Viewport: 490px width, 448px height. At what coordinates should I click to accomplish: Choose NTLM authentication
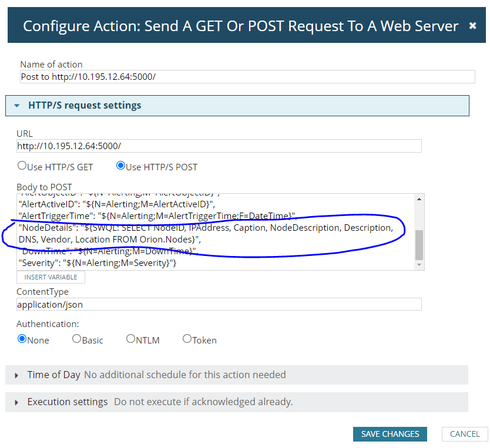click(130, 339)
